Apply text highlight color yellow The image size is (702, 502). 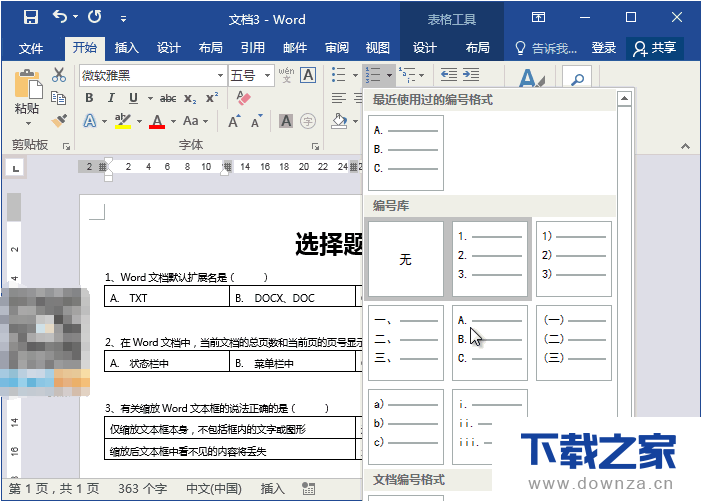[x=123, y=121]
